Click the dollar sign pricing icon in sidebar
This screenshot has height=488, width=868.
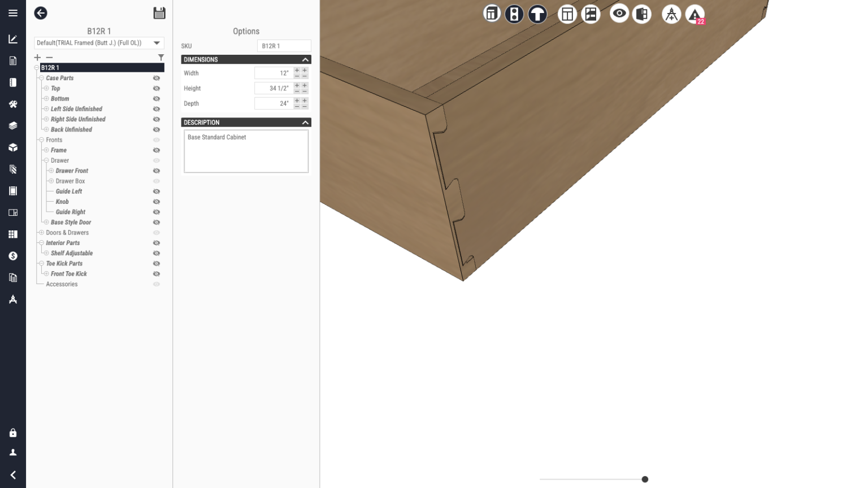point(12,255)
